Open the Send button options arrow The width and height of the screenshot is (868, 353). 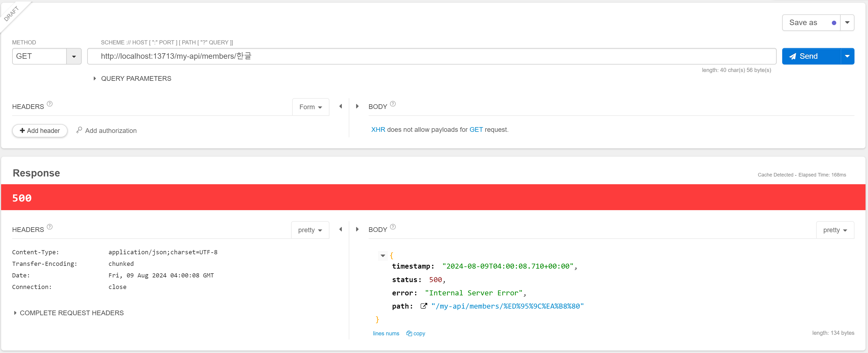[847, 56]
